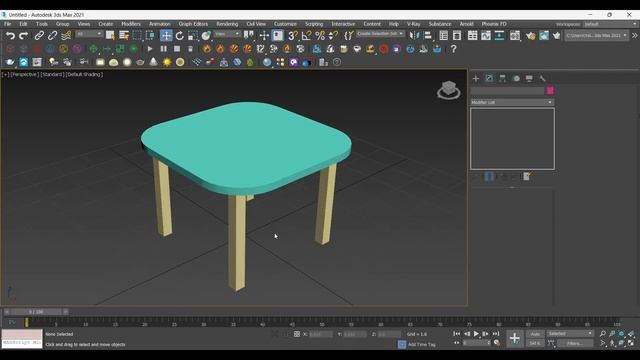Open the Curve Editor icon

pos(486,36)
